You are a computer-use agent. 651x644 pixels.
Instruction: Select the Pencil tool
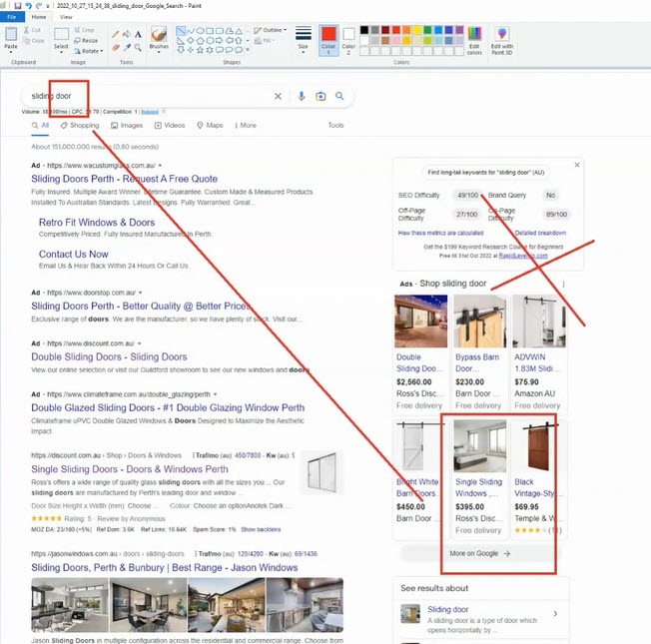pos(116,35)
